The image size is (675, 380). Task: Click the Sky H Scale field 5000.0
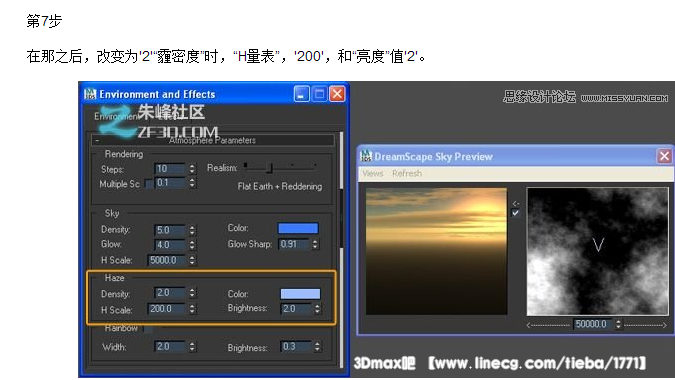(x=166, y=260)
